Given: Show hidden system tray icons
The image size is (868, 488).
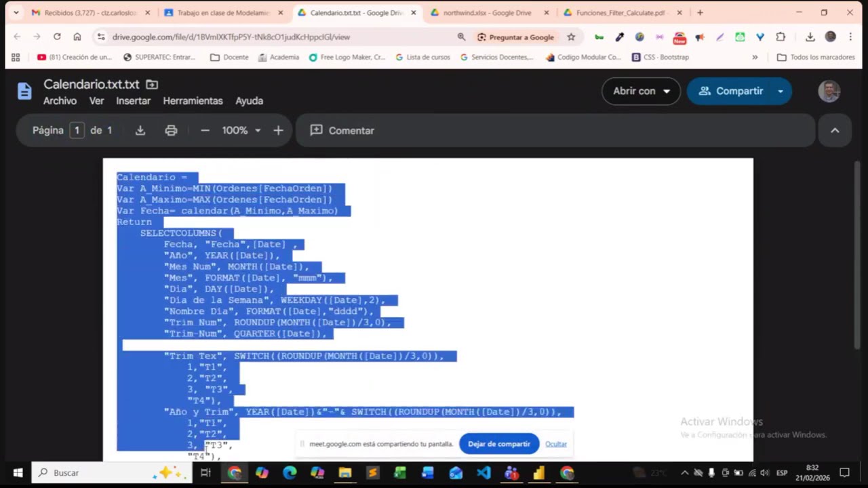Looking at the screenshot, I should point(684,472).
